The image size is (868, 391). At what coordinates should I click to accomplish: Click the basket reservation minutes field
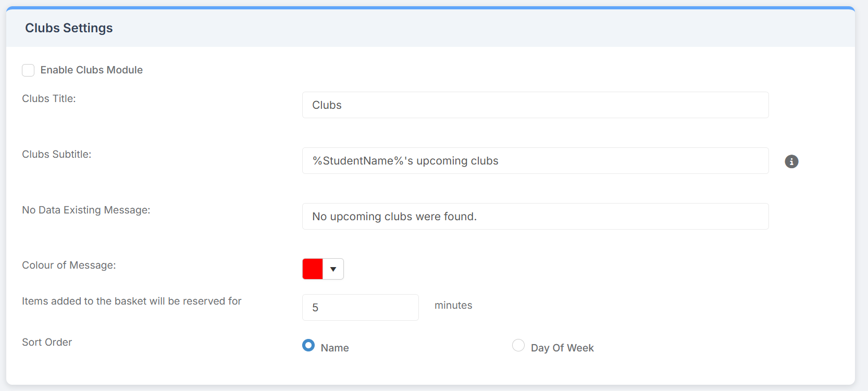pyautogui.click(x=360, y=308)
